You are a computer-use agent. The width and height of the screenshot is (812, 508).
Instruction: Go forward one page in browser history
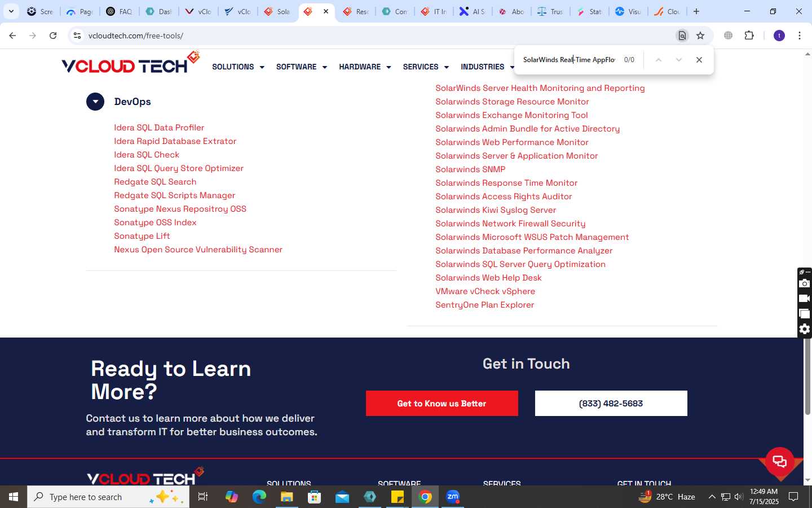(33, 36)
